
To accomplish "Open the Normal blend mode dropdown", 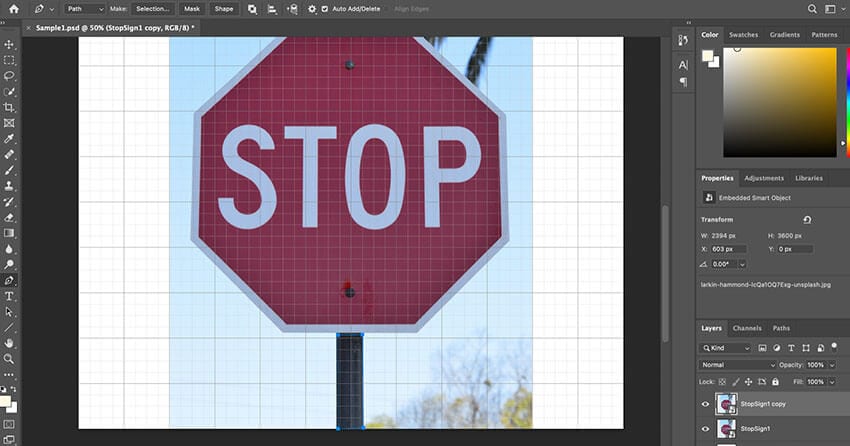I will 738,365.
